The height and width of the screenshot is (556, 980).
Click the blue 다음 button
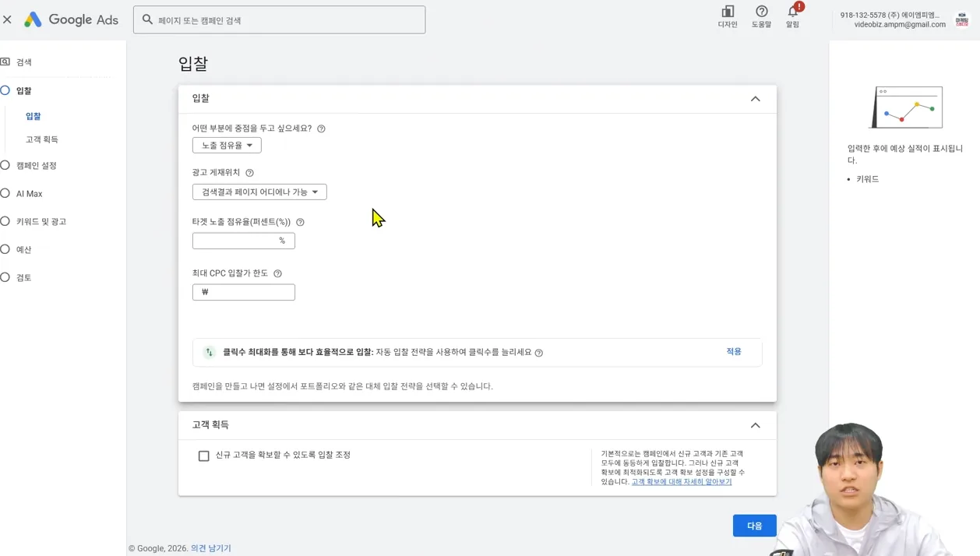point(754,526)
